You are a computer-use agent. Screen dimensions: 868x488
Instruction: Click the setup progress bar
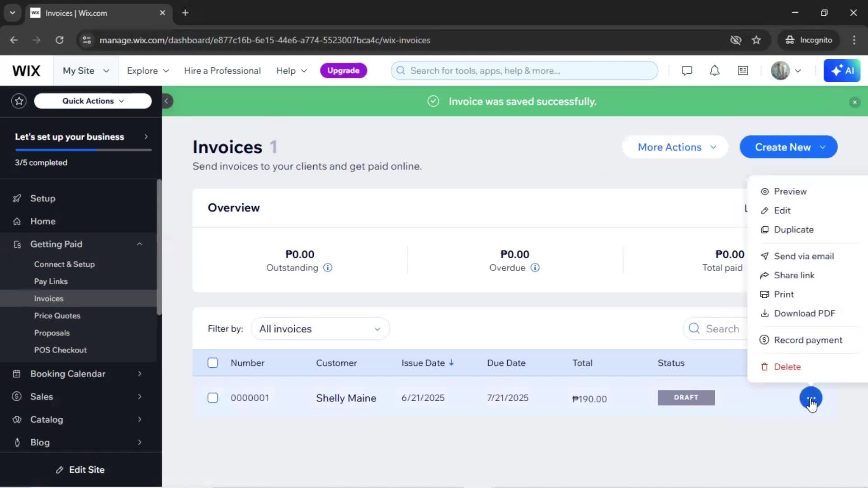83,150
